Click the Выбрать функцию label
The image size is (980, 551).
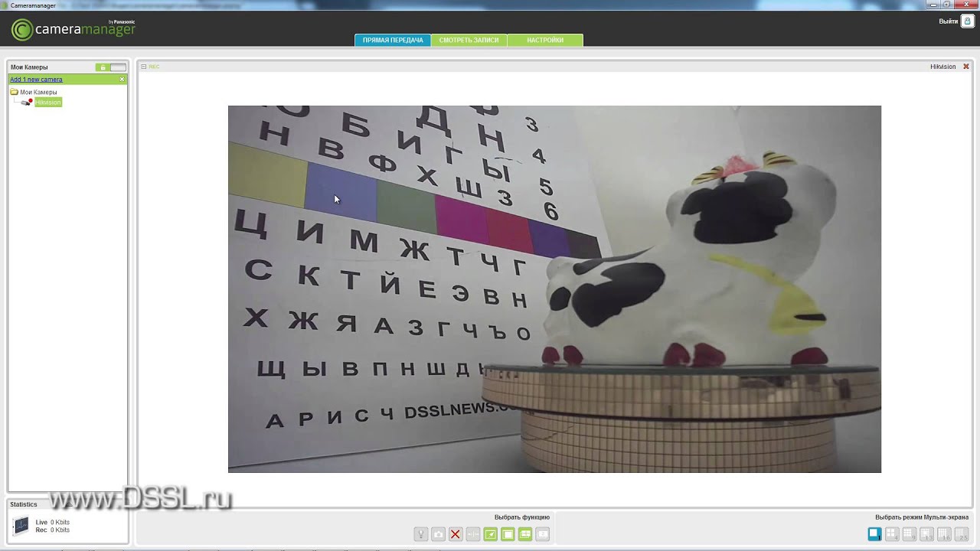click(x=522, y=517)
